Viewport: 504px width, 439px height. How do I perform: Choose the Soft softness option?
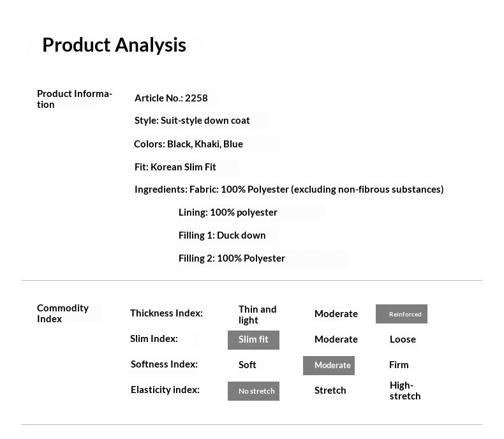(x=248, y=365)
